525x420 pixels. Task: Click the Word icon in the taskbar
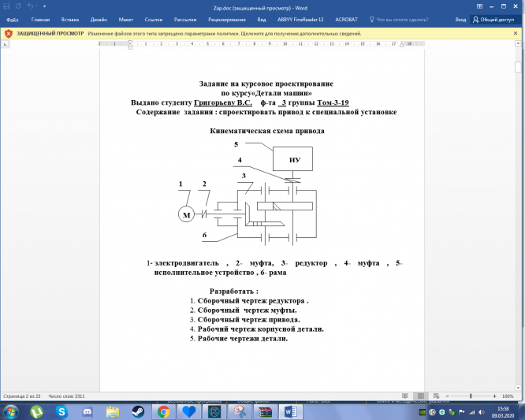click(x=290, y=412)
